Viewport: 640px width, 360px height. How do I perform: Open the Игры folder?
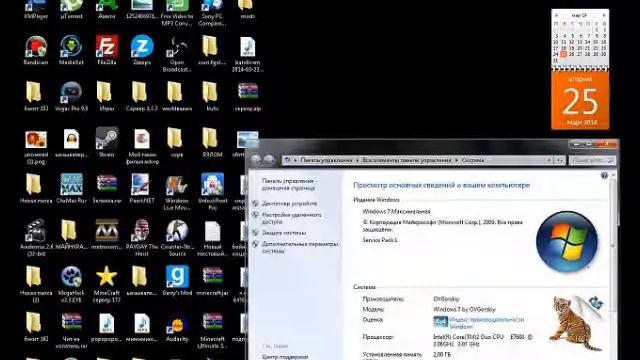point(105,96)
